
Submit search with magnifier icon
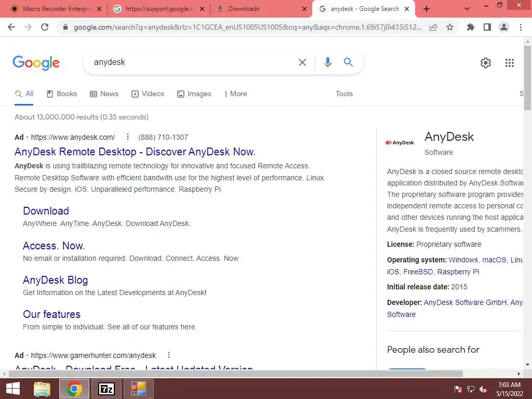[x=348, y=62]
